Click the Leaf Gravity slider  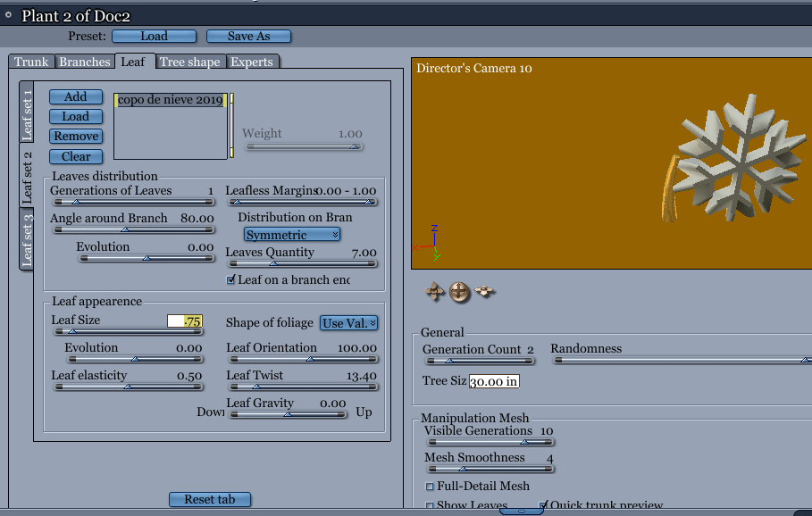(288, 414)
